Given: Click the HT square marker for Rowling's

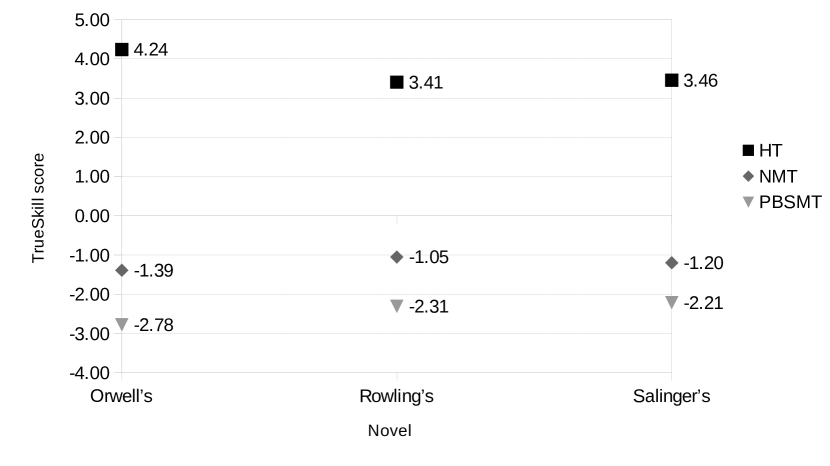Looking at the screenshot, I should click(x=397, y=82).
